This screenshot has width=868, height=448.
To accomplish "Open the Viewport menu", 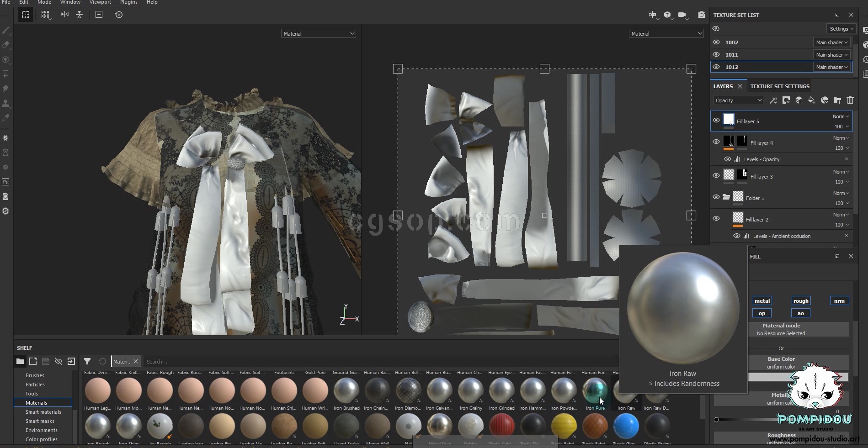I will 100,2.
